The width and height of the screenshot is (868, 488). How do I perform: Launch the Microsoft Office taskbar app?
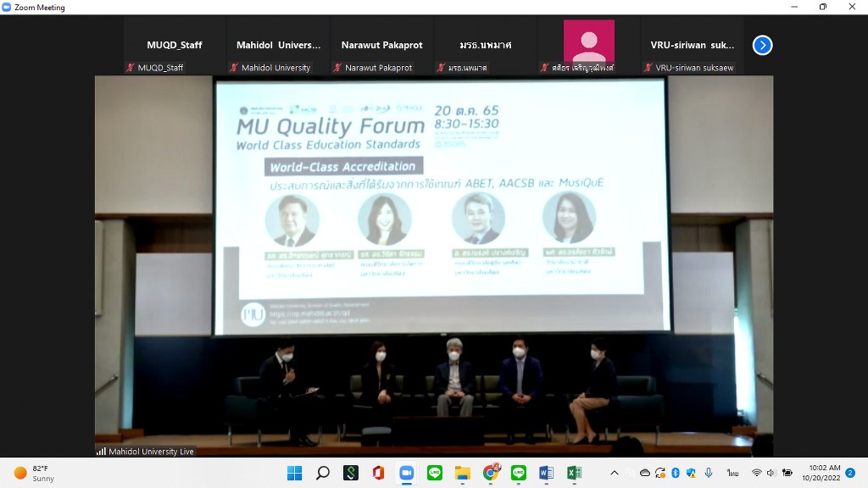(x=379, y=473)
